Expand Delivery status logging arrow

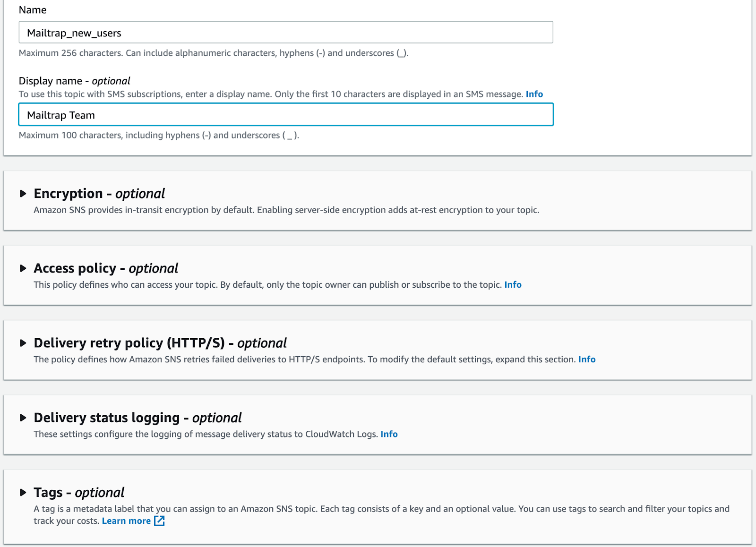[23, 418]
